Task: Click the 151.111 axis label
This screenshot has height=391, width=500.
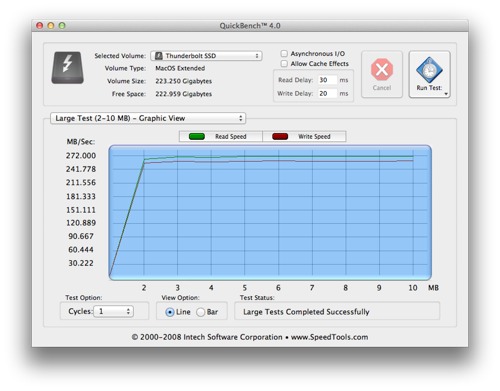Action: pos(81,210)
